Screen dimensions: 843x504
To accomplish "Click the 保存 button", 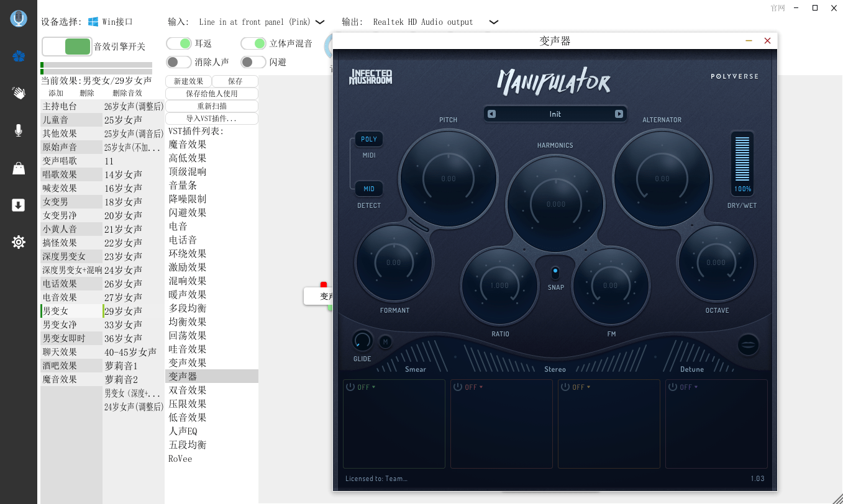I will pos(235,81).
